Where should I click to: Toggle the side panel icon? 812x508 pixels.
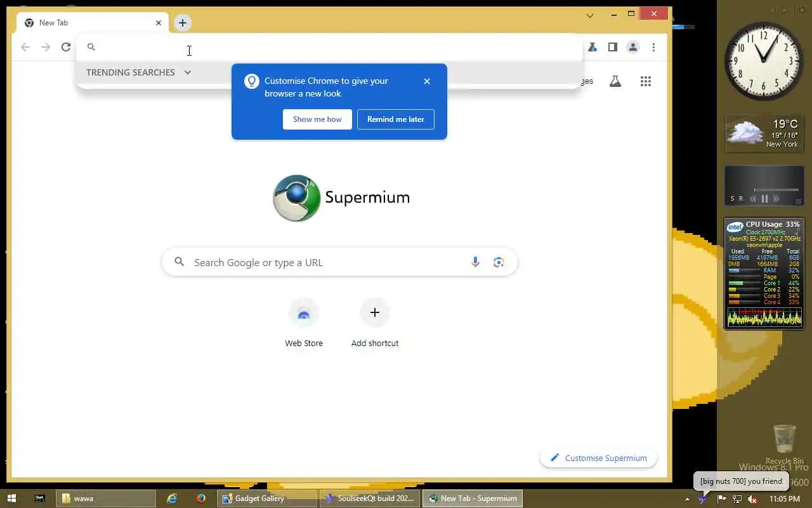613,47
